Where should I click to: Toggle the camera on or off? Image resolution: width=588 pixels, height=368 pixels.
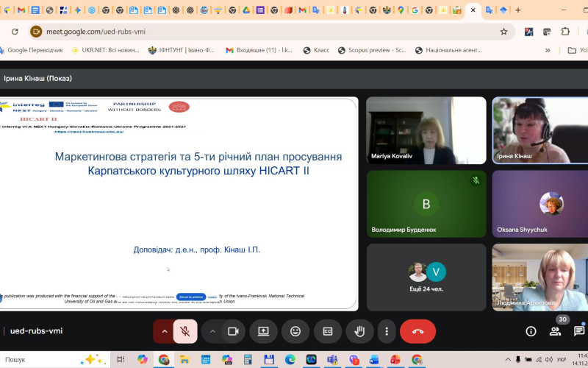[233, 331]
